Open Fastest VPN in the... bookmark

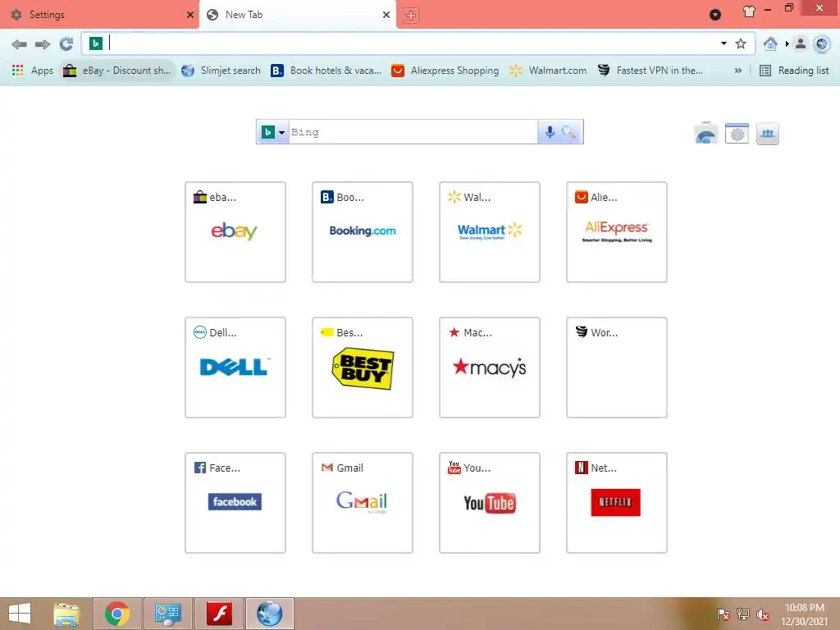pyautogui.click(x=651, y=71)
